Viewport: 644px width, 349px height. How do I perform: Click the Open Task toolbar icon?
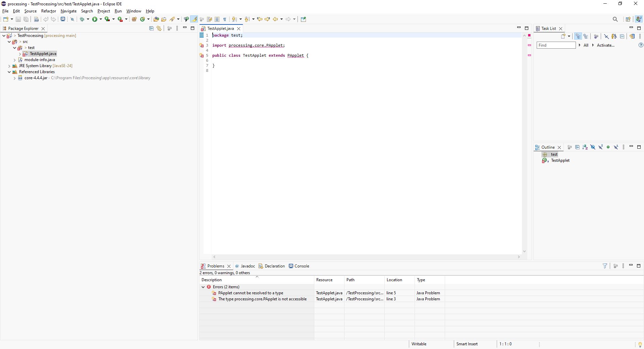click(164, 19)
